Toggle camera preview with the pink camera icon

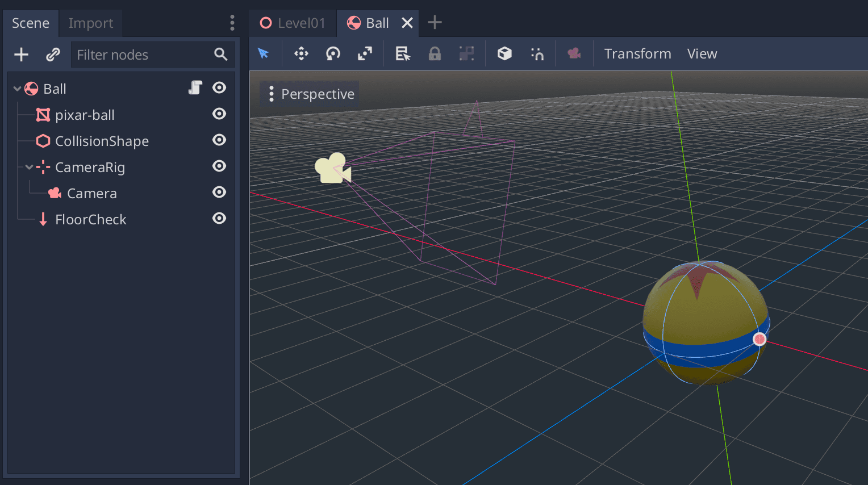574,53
